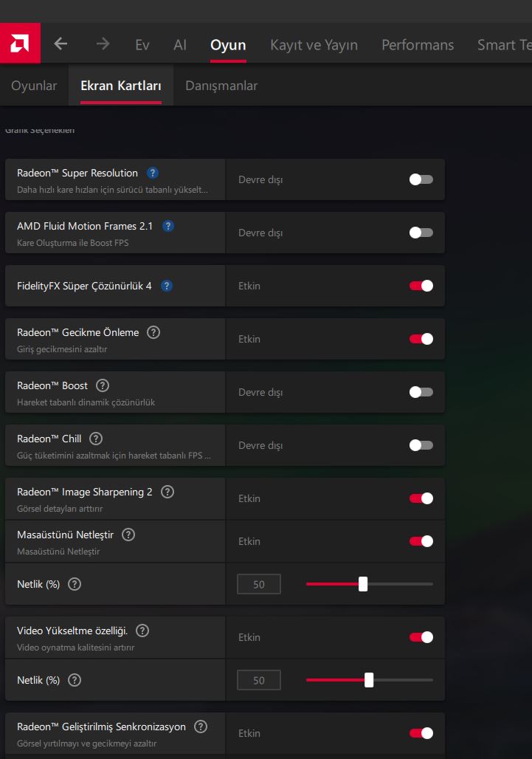Click 'Giriş gecikmesini azaltır' description text
532x759 pixels.
tap(62, 349)
